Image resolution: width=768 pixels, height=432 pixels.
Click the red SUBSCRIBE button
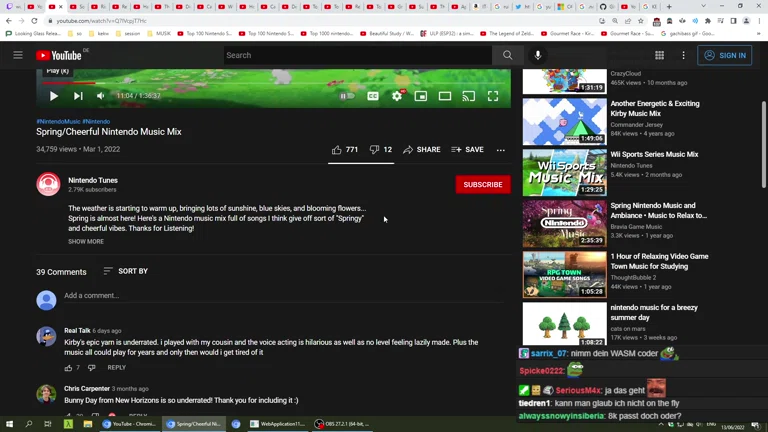point(483,184)
